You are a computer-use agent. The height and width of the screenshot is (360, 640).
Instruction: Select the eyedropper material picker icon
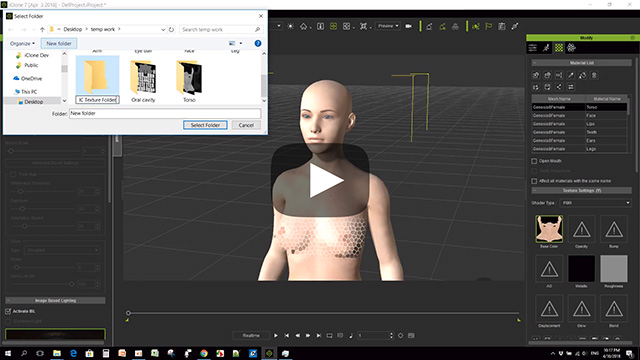pyautogui.click(x=571, y=75)
